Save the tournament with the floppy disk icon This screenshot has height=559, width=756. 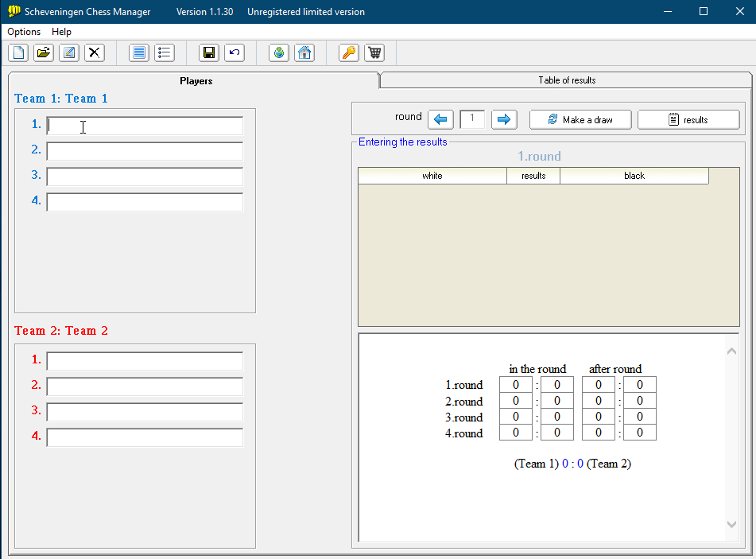[x=209, y=52]
